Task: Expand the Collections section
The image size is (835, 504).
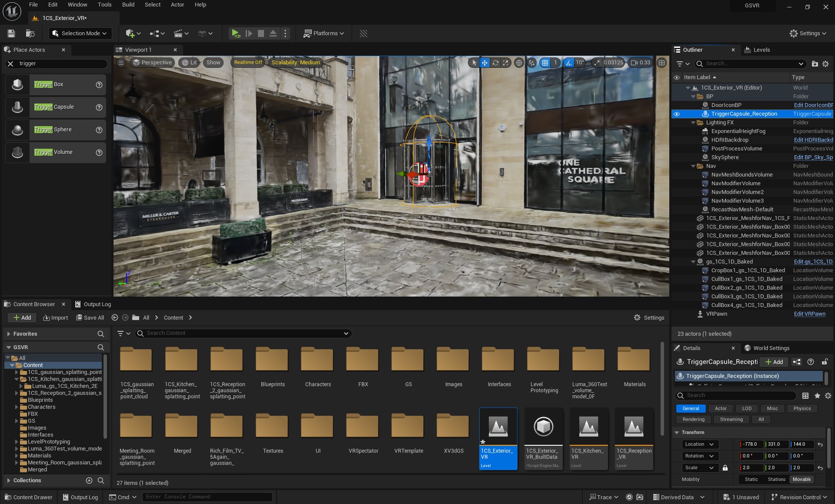Action: (x=9, y=481)
